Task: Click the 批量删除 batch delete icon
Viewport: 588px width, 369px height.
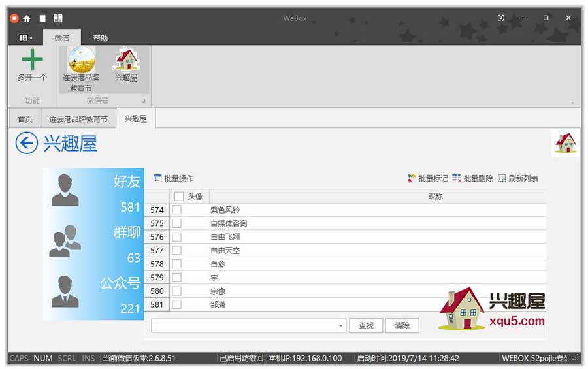Action: pos(457,178)
